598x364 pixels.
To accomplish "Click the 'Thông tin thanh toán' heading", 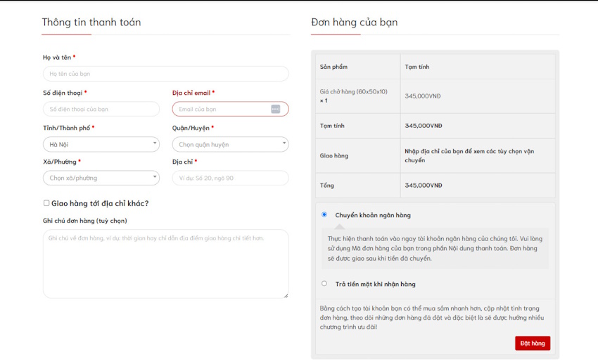I will pos(91,22).
